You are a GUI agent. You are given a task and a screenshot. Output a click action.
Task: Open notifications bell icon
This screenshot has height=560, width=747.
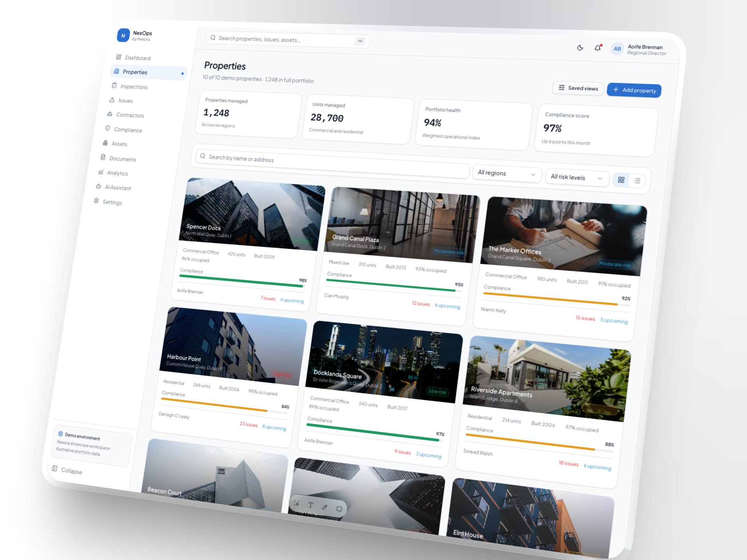click(x=598, y=48)
